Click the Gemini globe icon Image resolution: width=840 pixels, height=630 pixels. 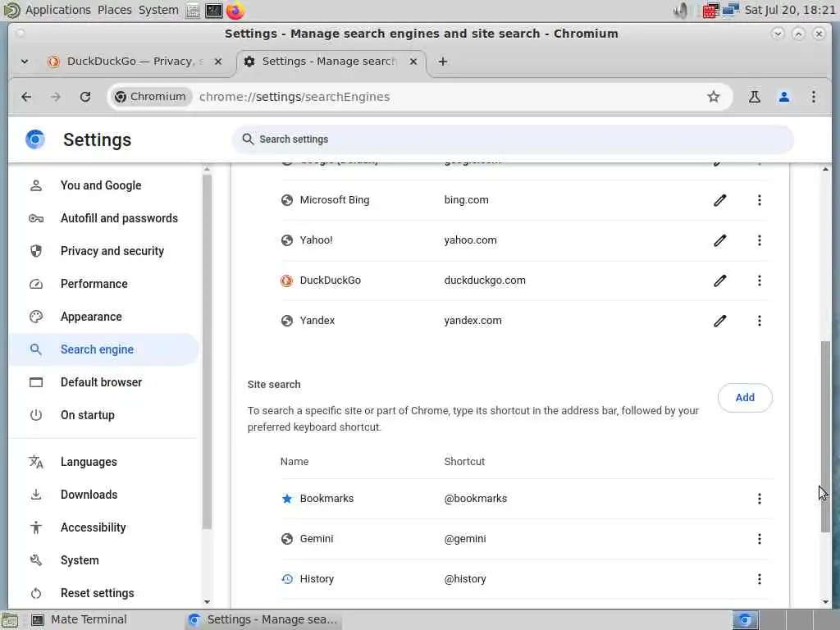[286, 539]
